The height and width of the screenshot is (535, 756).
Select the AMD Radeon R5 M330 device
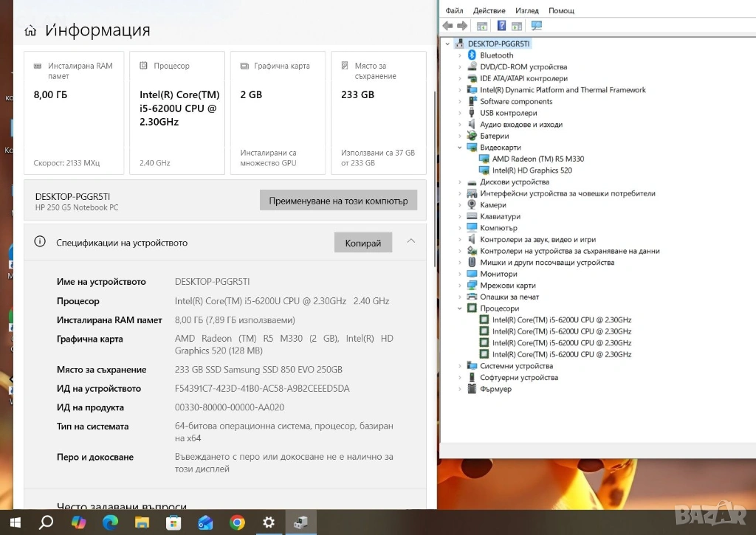(x=537, y=159)
